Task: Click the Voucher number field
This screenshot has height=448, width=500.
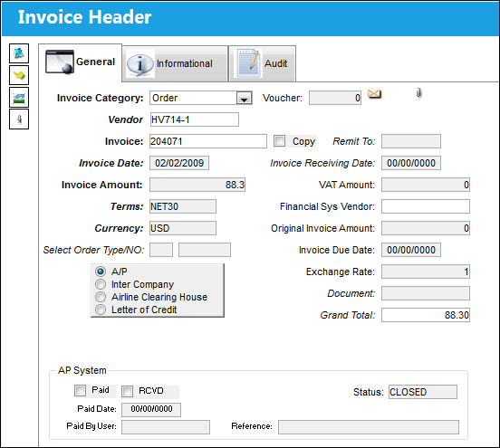Action: tap(335, 98)
